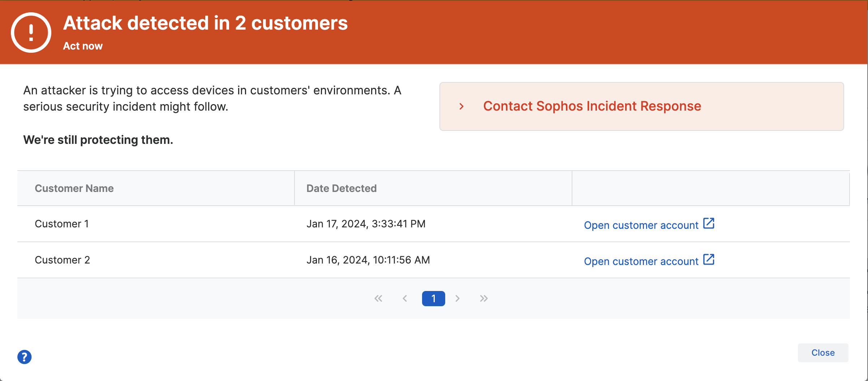The width and height of the screenshot is (868, 381).
Task: Go to previous page using left arrow
Action: 405,299
